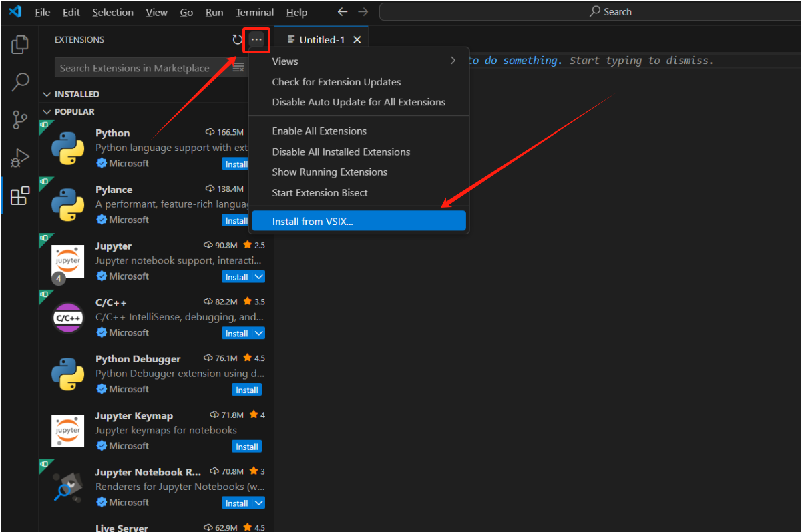Image resolution: width=804 pixels, height=532 pixels.
Task: Close the Untitled-1 tab
Action: pyautogui.click(x=357, y=40)
